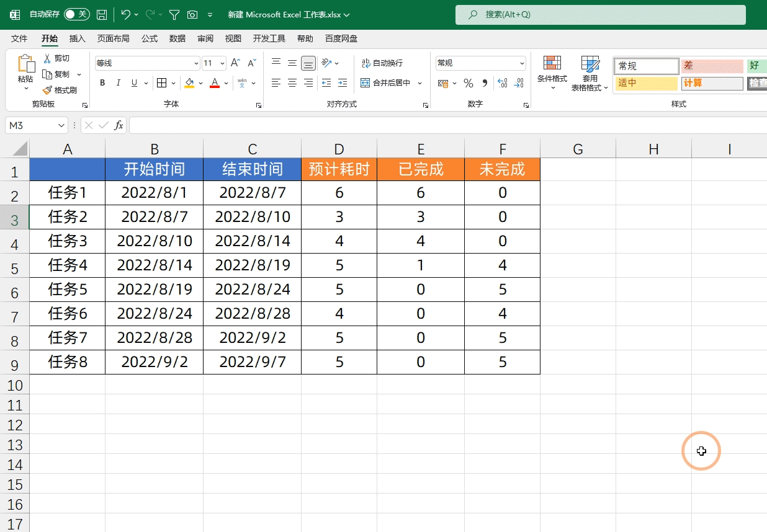Click the 粘贴 paste icon
Viewport: 767px width, 532px height.
click(x=25, y=64)
